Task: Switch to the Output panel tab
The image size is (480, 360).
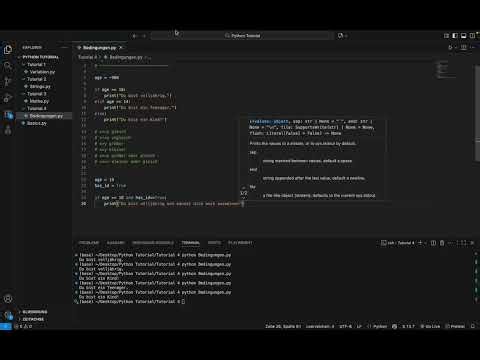Action: (116, 243)
